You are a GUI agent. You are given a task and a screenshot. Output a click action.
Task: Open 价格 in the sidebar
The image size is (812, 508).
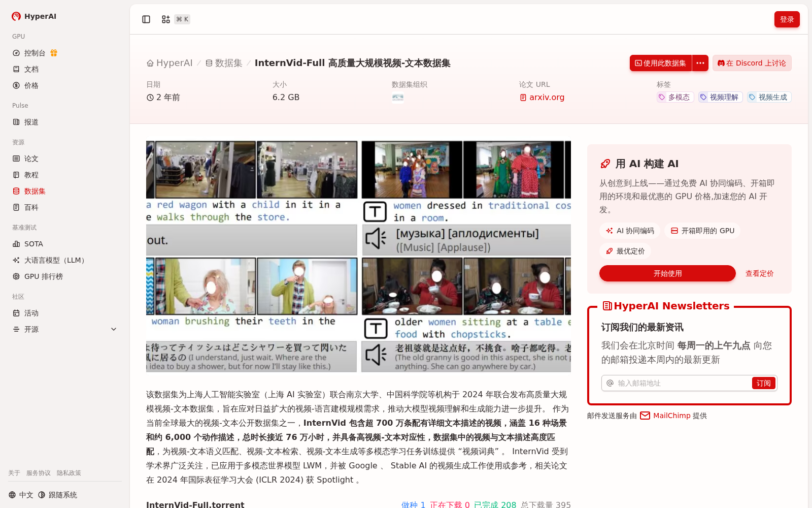click(x=65, y=85)
